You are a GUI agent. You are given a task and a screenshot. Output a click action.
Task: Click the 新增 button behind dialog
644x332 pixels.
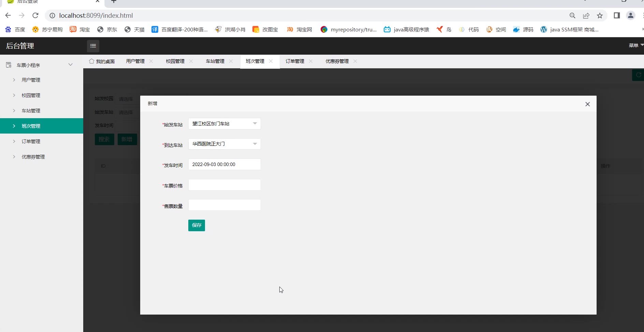(x=127, y=139)
